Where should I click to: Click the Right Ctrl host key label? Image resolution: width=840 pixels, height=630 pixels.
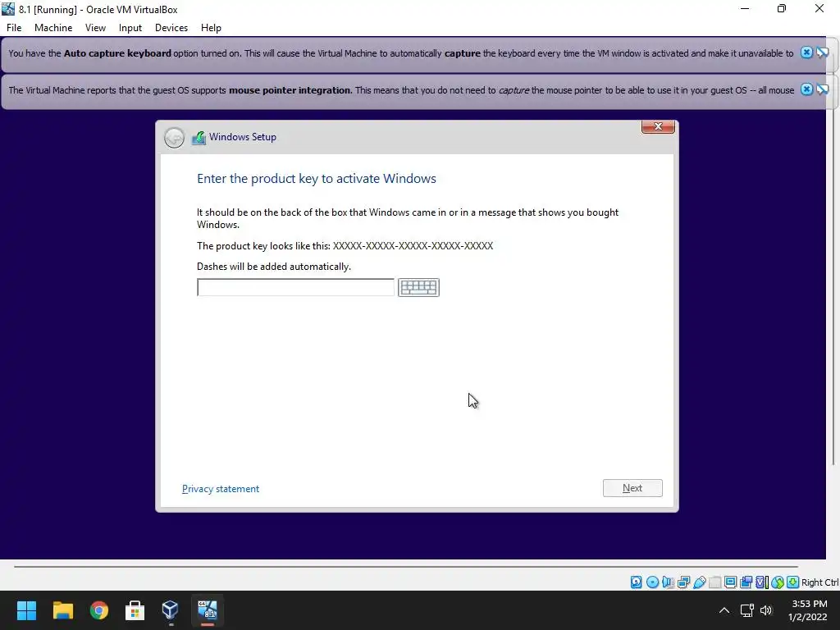pos(819,582)
